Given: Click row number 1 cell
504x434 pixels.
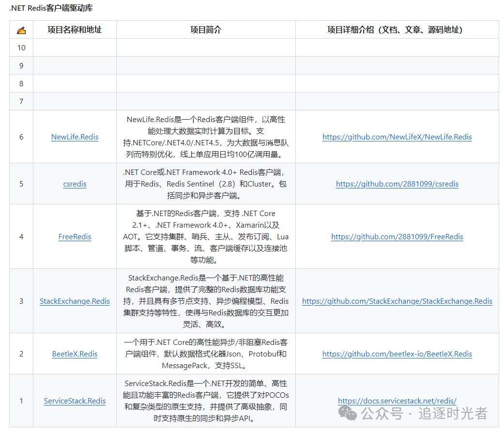Looking at the screenshot, I should [21, 401].
